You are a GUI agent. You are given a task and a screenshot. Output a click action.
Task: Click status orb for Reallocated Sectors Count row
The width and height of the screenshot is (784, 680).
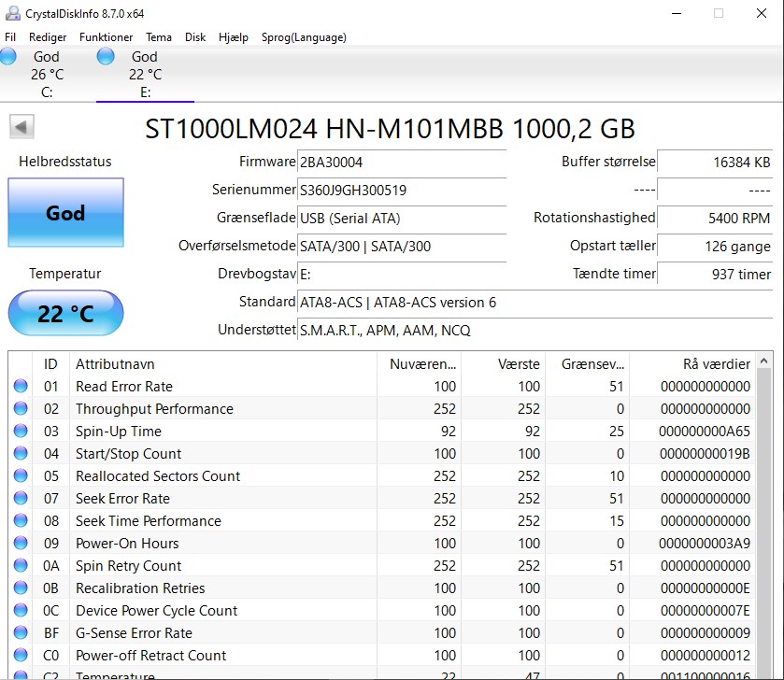pos(21,475)
